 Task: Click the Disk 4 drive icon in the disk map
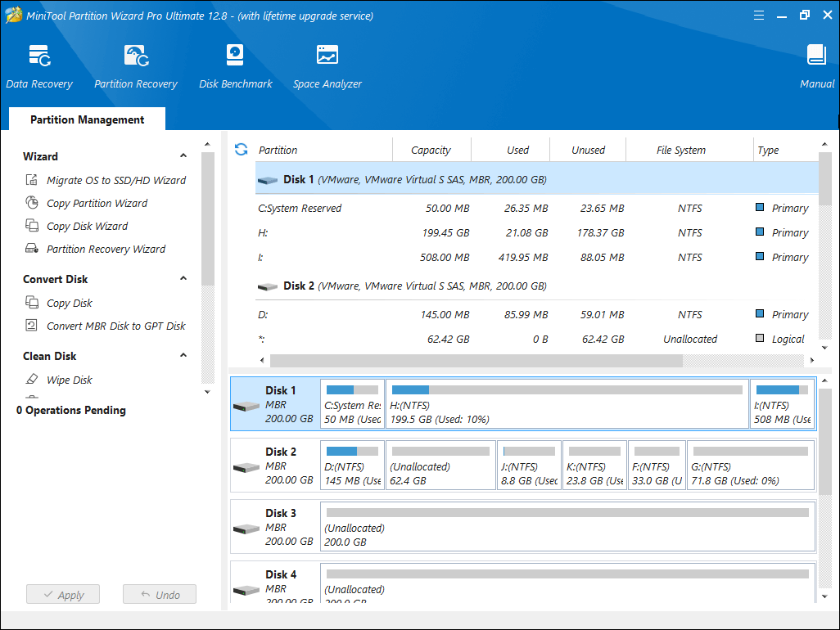[x=246, y=591]
